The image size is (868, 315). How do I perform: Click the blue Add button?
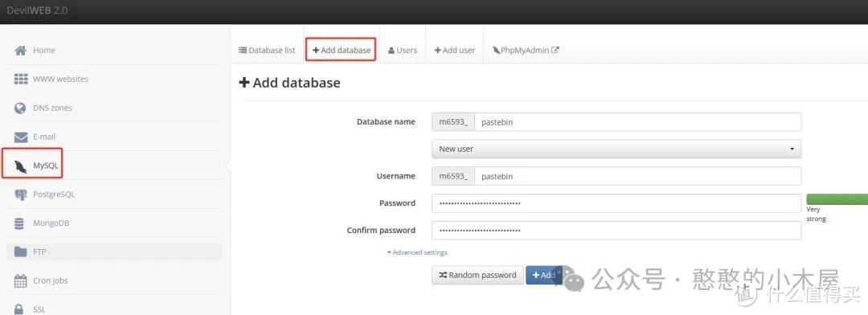543,275
